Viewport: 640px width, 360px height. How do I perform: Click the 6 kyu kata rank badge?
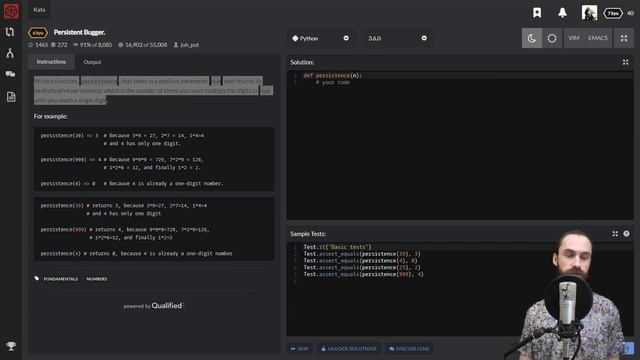38,33
